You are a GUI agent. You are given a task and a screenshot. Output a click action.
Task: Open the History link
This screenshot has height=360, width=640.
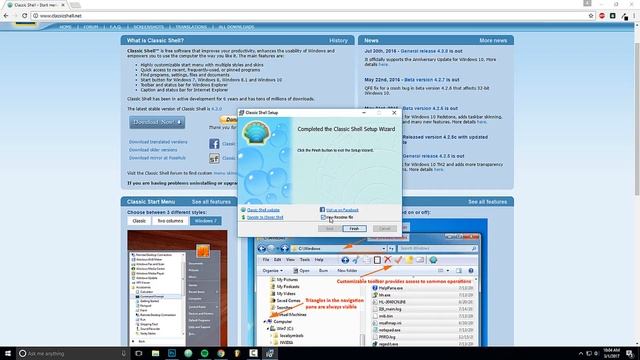click(338, 40)
